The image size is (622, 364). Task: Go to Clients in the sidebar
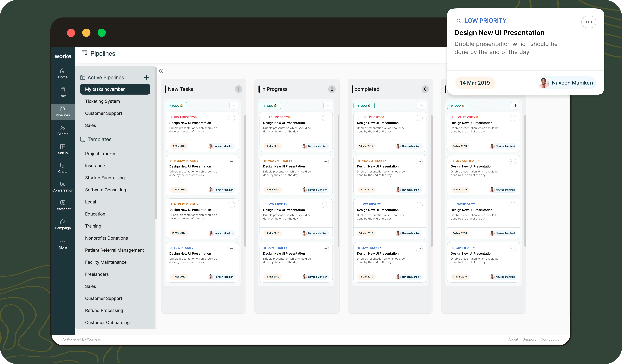point(63,130)
